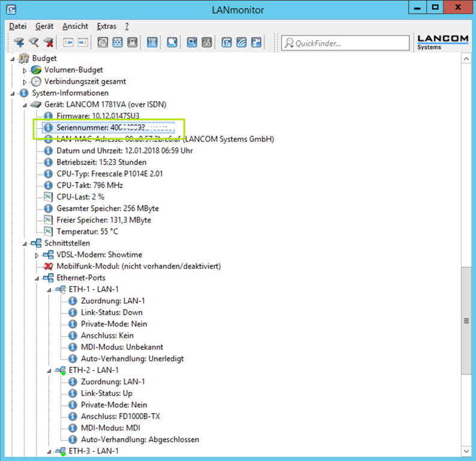
Task: Collapse the ETH-2 - LAN-1 node
Action: pyautogui.click(x=49, y=370)
